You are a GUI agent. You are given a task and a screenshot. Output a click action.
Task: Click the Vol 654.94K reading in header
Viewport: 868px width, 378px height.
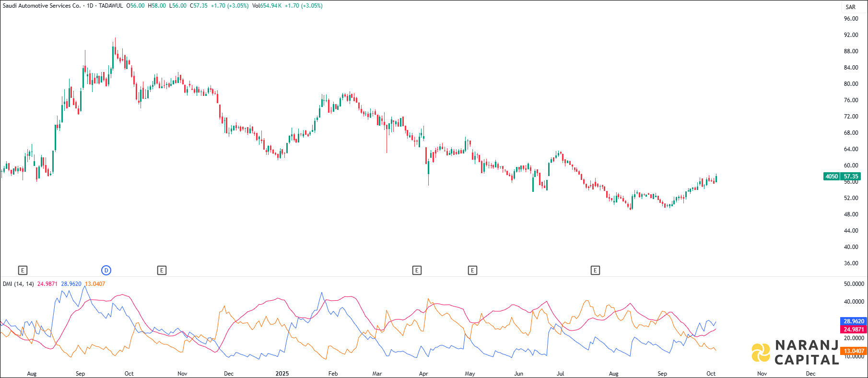click(267, 6)
